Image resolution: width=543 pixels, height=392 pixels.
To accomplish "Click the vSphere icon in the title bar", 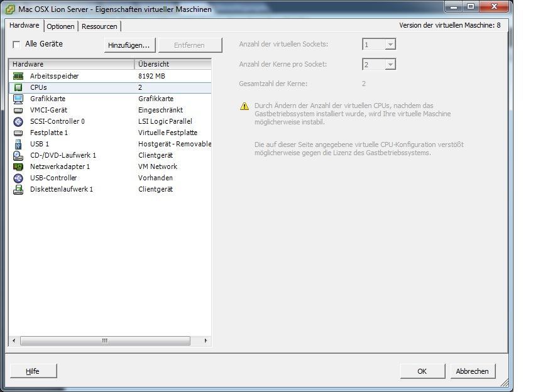I will tap(10, 9).
